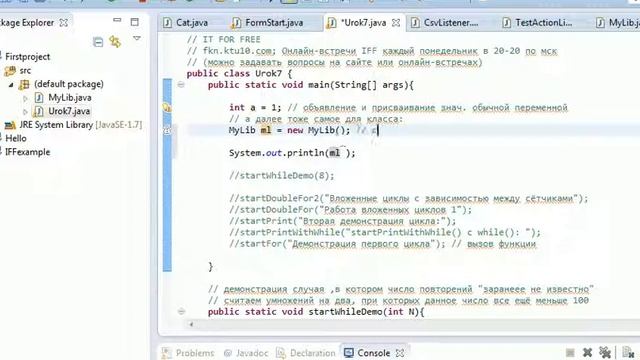The width and height of the screenshot is (640, 360).
Task: Click the Urok7.java file icon in tree
Action: 39,111
